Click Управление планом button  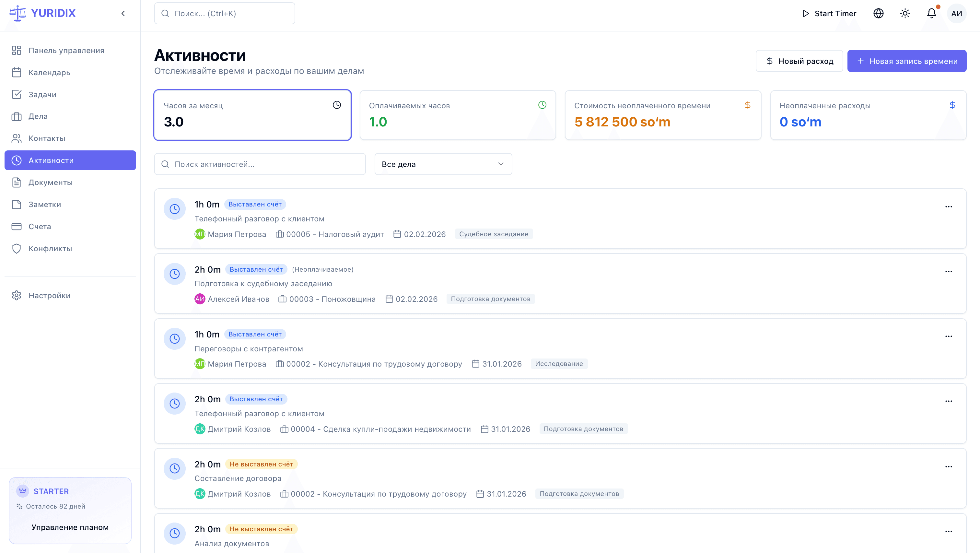70,527
